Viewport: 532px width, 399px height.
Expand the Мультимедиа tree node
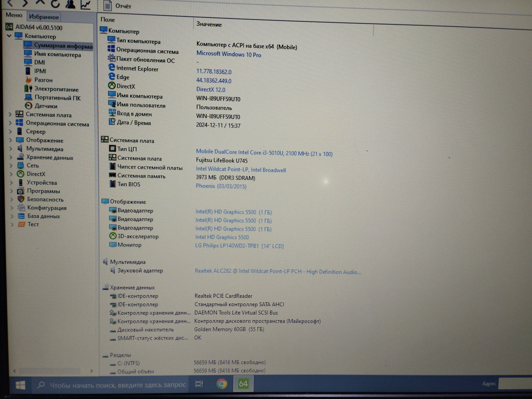click(11, 149)
